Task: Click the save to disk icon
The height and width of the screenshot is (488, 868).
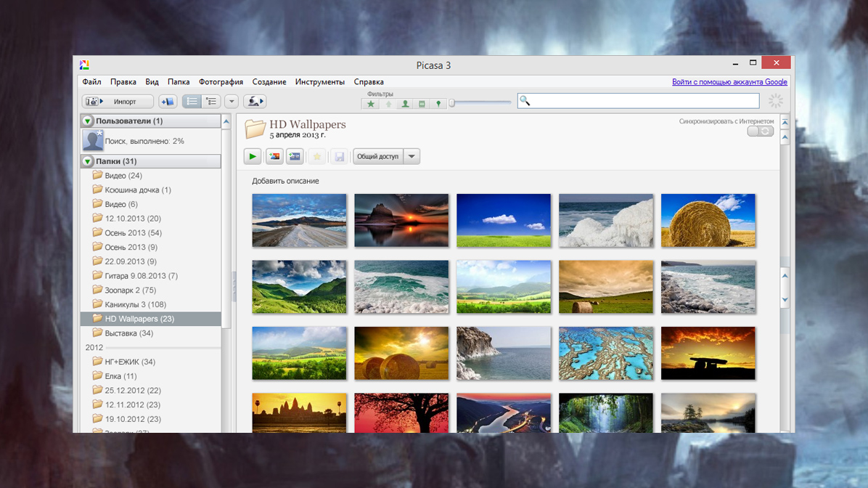Action: click(x=339, y=156)
